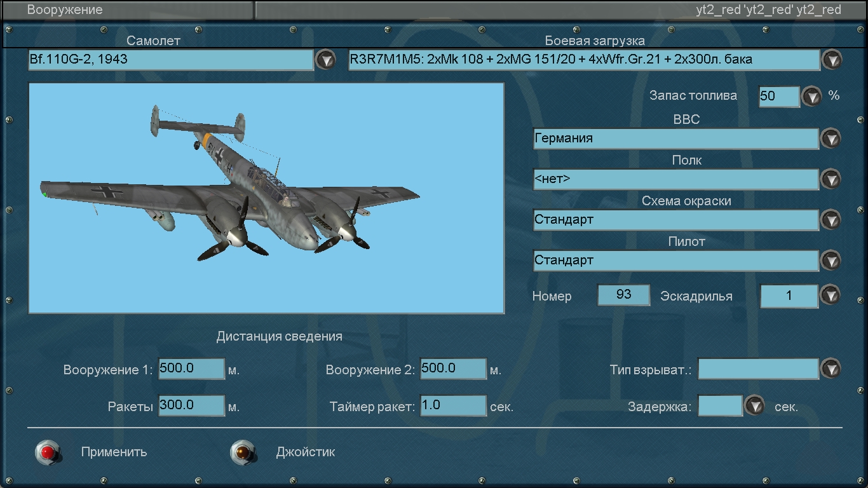Click the Вооружение title bar text

[65, 10]
